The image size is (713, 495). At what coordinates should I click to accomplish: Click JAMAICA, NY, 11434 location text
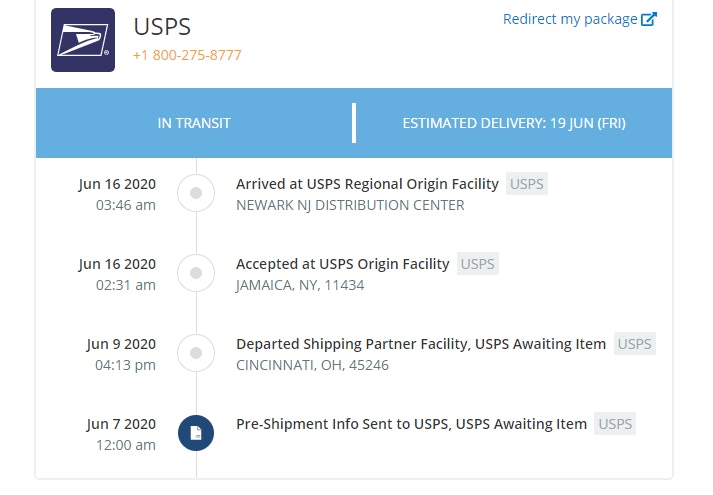(x=300, y=285)
